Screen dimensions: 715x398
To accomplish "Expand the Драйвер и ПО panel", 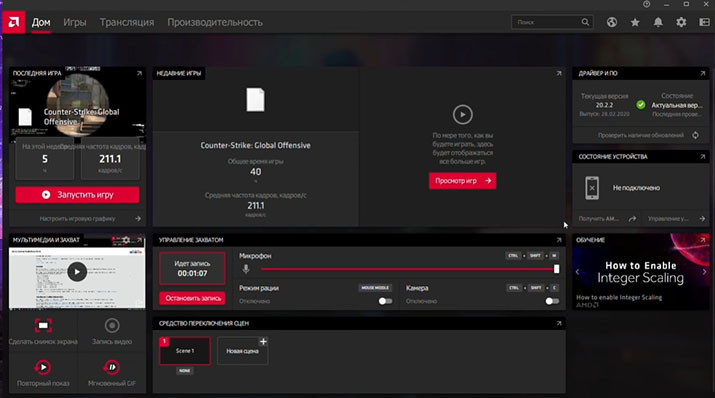I will [x=703, y=73].
